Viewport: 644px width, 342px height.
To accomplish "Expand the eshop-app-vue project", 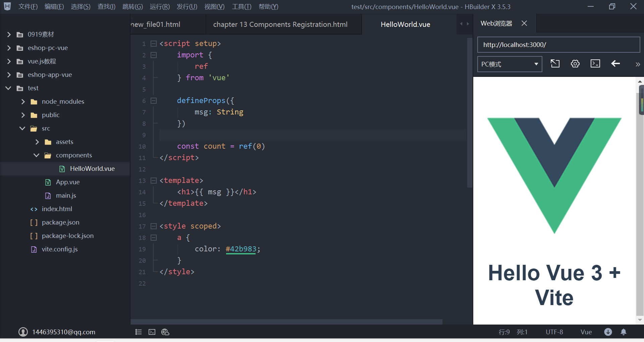I will (x=9, y=75).
